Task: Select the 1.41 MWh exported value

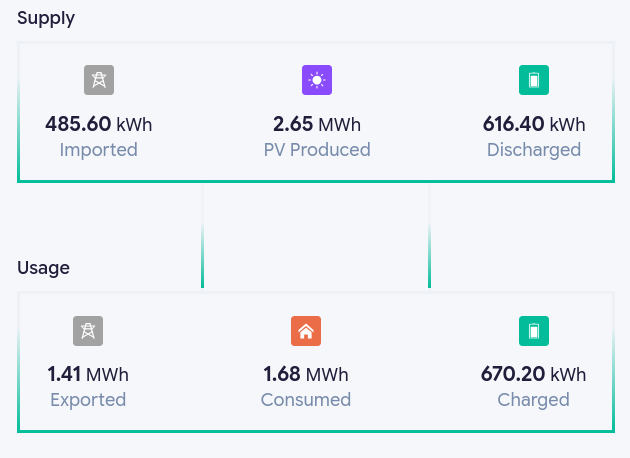Action: [x=88, y=374]
